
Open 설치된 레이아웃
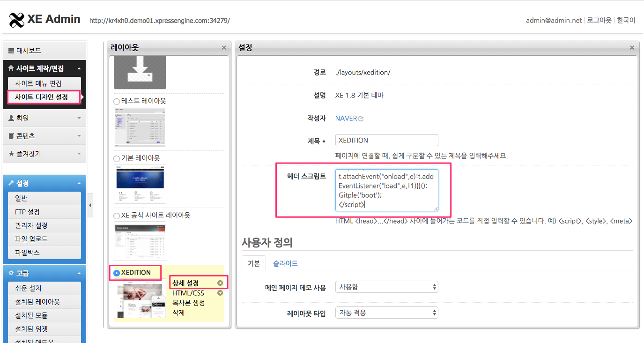click(x=44, y=302)
